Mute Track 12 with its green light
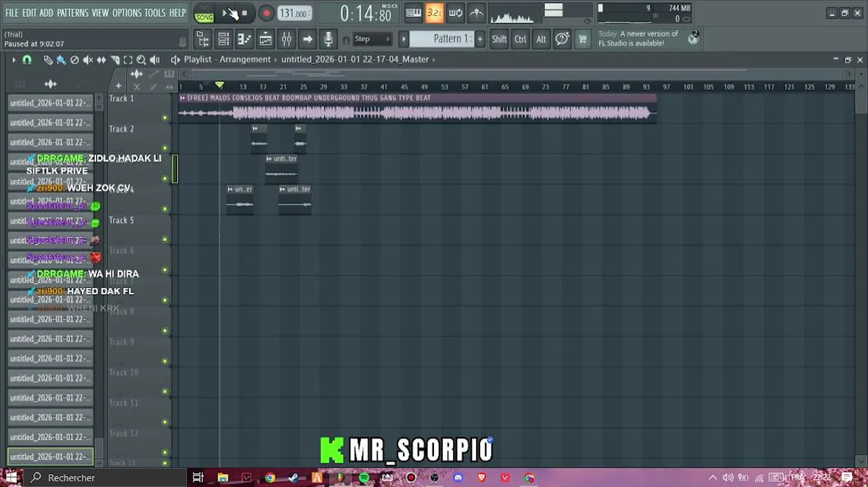 165,453
